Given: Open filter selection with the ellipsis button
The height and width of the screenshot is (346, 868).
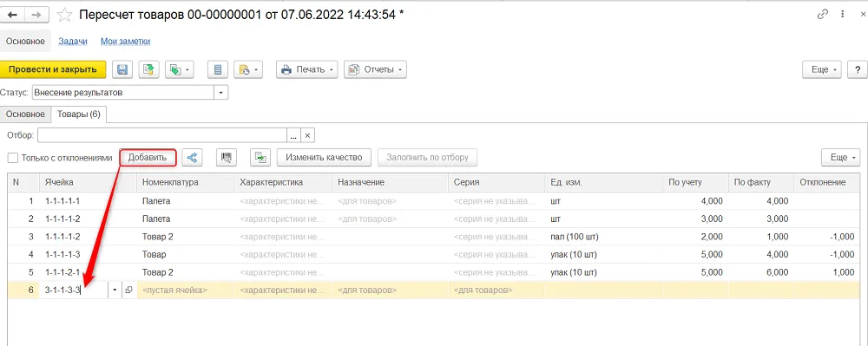Looking at the screenshot, I should coord(293,135).
